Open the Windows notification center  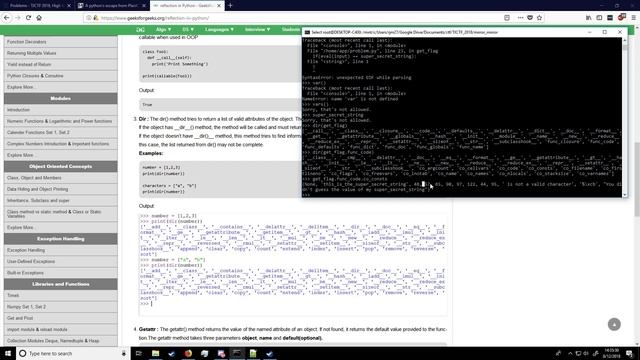coord(630,353)
